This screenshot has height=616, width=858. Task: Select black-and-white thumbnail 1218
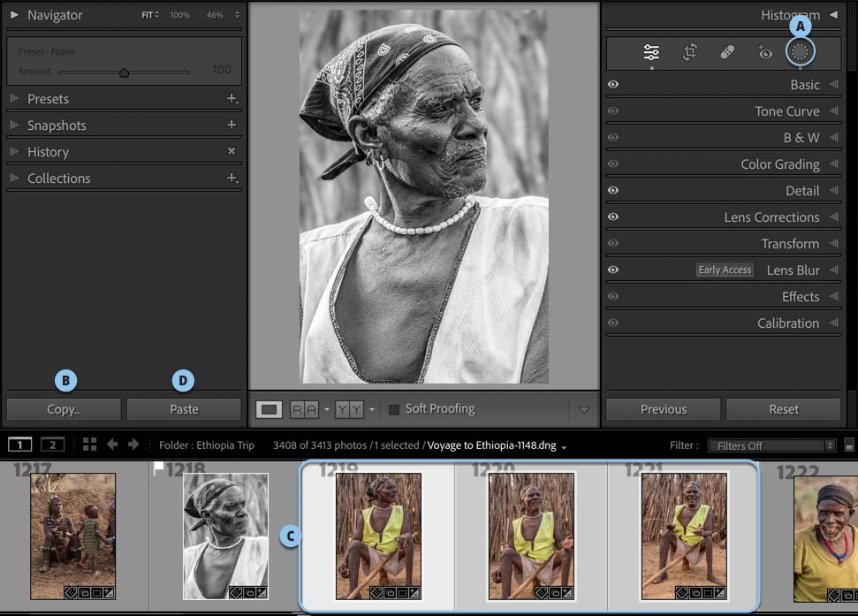tap(225, 536)
